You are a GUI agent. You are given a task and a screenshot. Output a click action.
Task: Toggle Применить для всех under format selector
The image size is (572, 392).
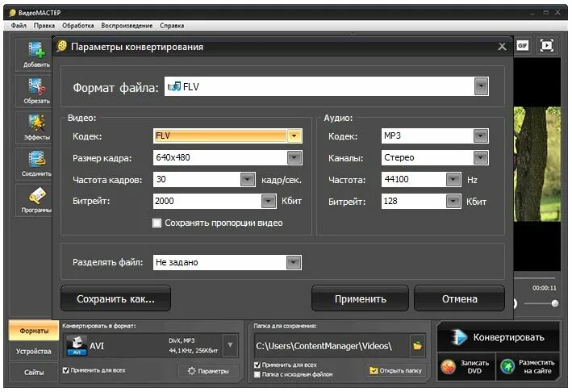point(65,370)
